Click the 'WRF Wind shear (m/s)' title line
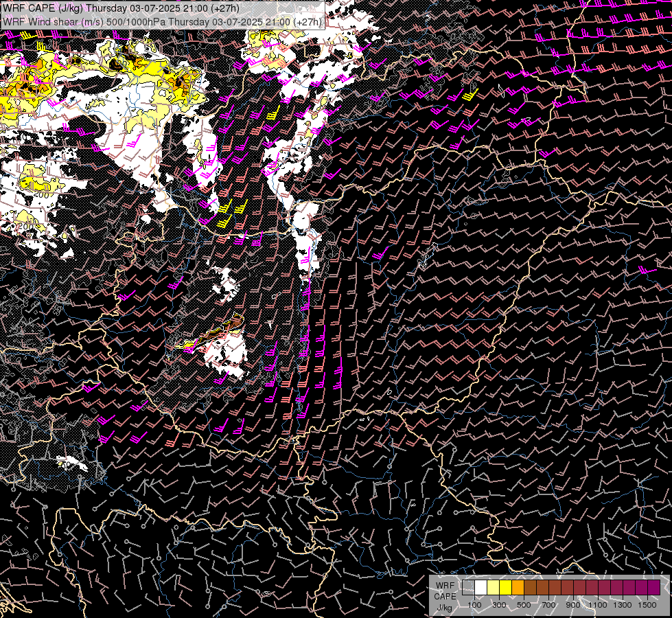672x618 pixels. [x=162, y=22]
